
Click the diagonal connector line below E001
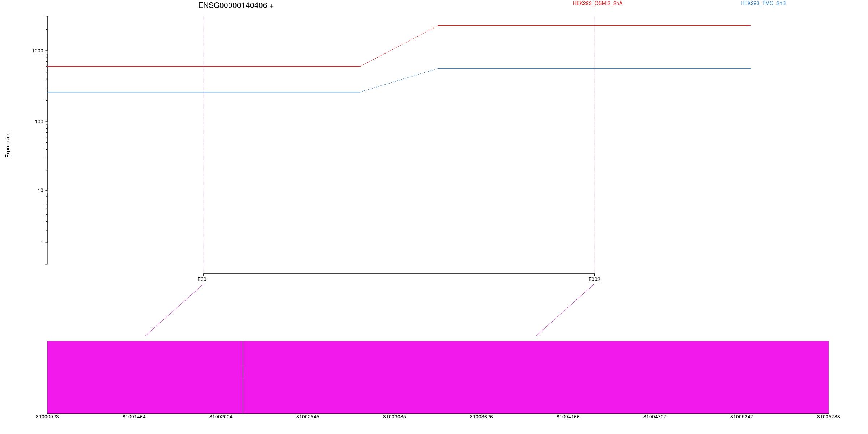tap(174, 310)
